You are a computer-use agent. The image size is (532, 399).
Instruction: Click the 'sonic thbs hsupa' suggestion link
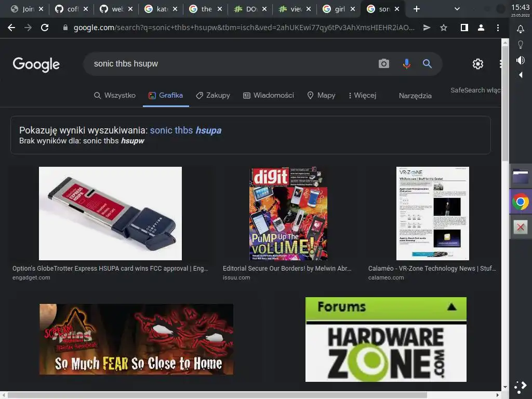click(185, 130)
